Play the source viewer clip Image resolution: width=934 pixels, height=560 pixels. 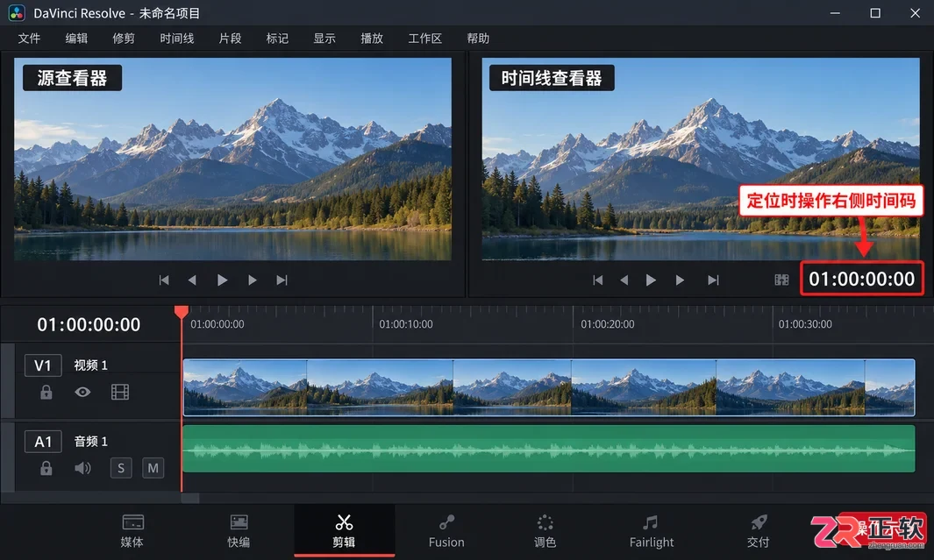[x=222, y=280]
